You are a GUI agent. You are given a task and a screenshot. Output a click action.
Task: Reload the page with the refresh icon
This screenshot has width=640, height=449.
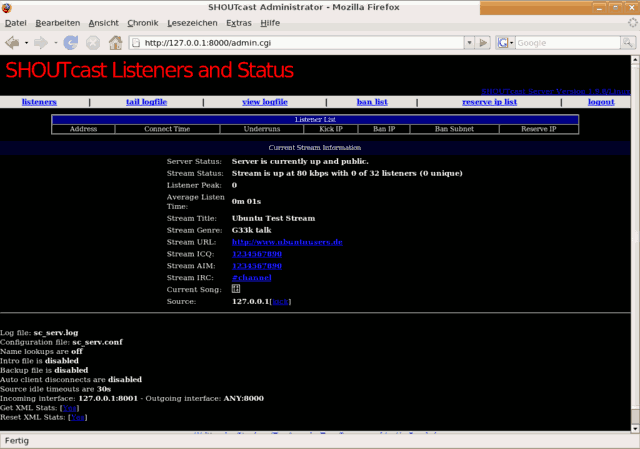(x=71, y=42)
